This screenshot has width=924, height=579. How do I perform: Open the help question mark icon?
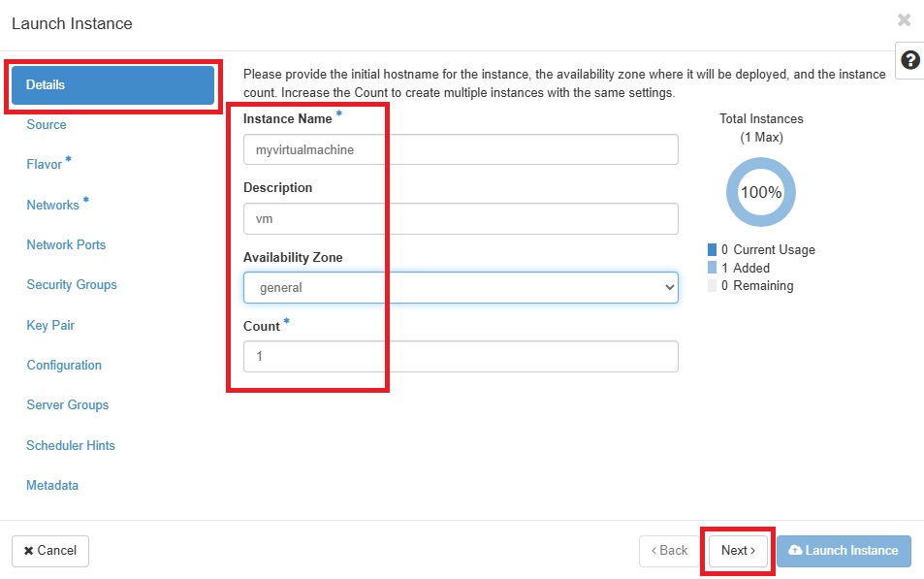909,60
